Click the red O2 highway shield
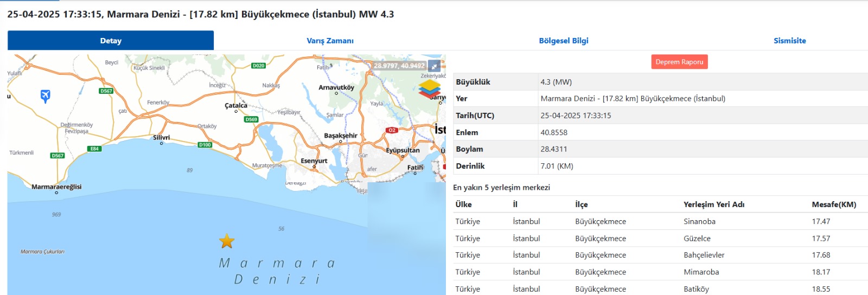The image size is (868, 295). (392, 130)
